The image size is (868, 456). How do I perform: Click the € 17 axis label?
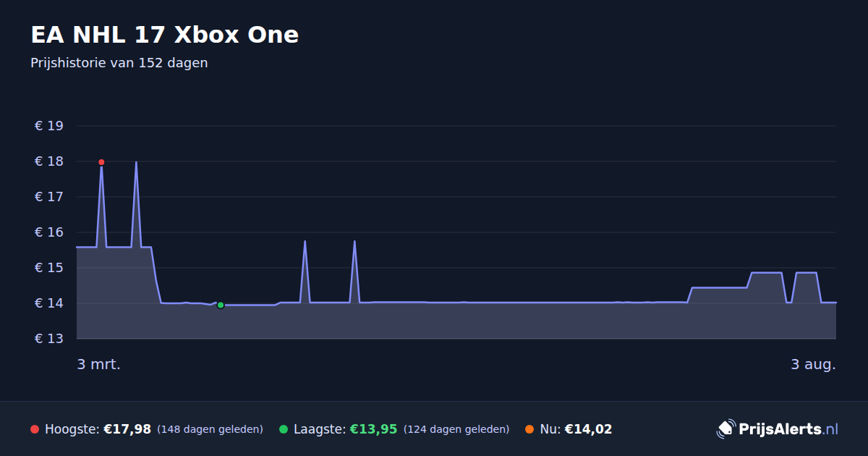[x=48, y=197]
